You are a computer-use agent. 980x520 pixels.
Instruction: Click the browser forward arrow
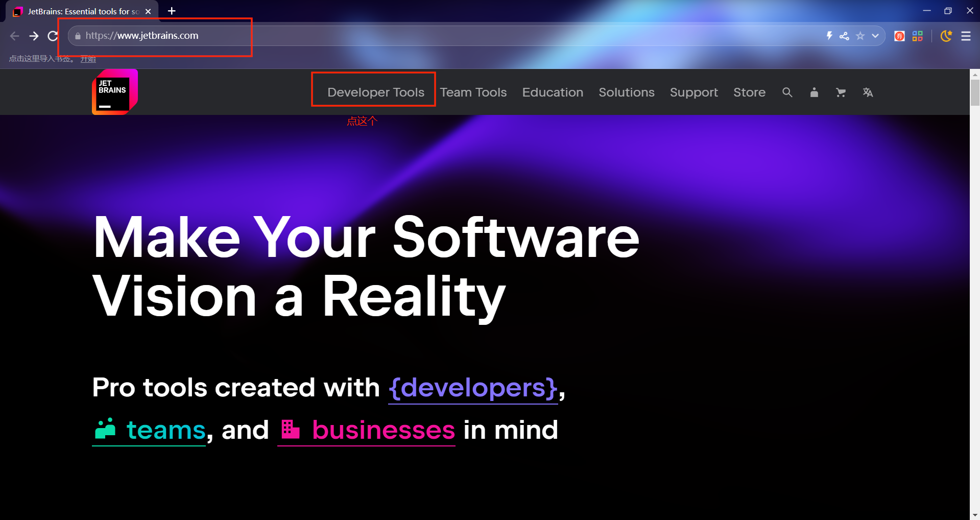coord(34,36)
